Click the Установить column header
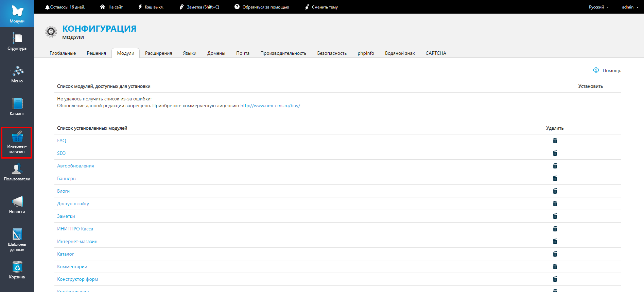Screen dimensions: 644x292 pyautogui.click(x=591, y=86)
